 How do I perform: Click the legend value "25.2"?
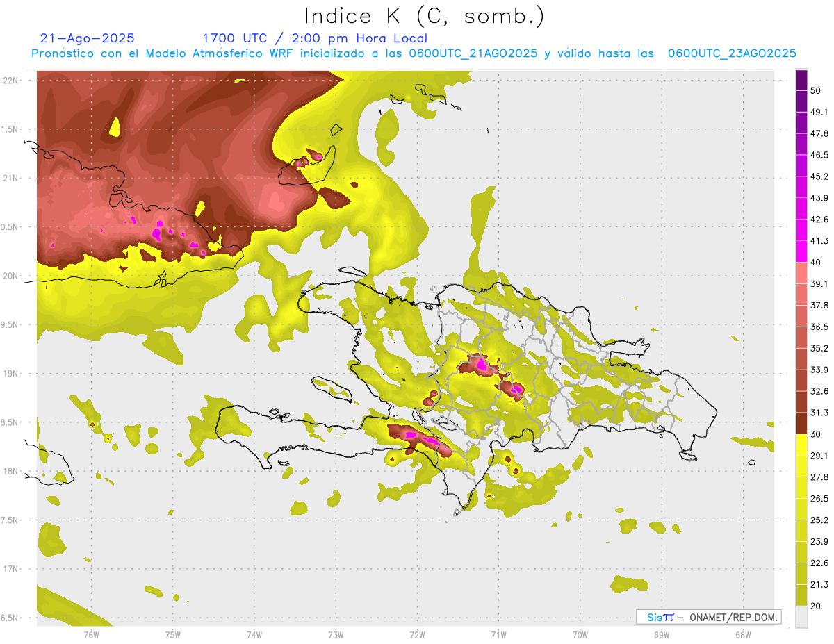click(x=819, y=520)
